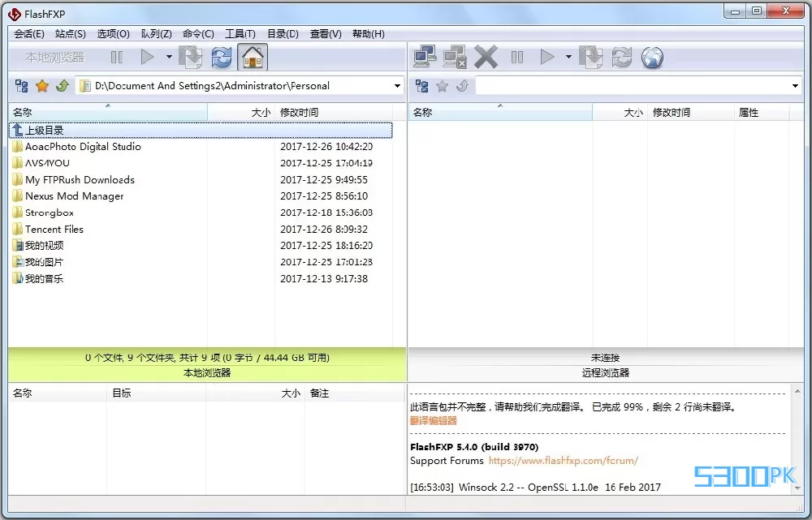This screenshot has height=520, width=812.
Task: Click remote transfer queue documents icon
Action: click(x=591, y=57)
